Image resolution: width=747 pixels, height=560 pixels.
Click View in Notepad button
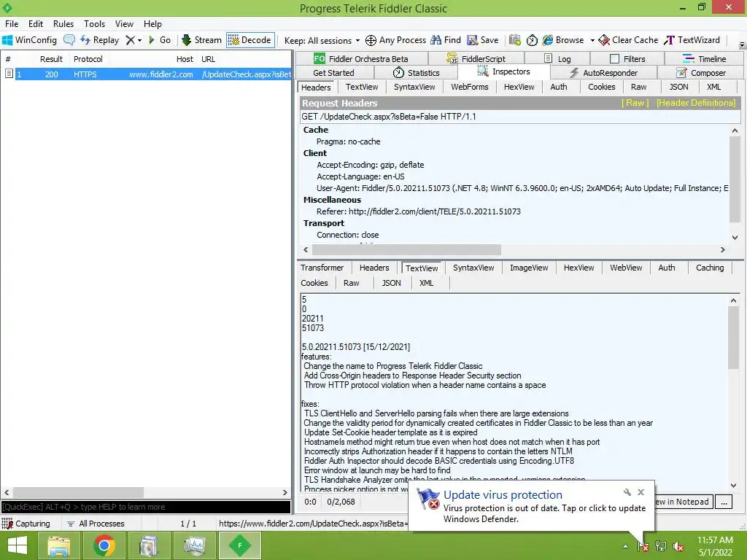point(684,502)
